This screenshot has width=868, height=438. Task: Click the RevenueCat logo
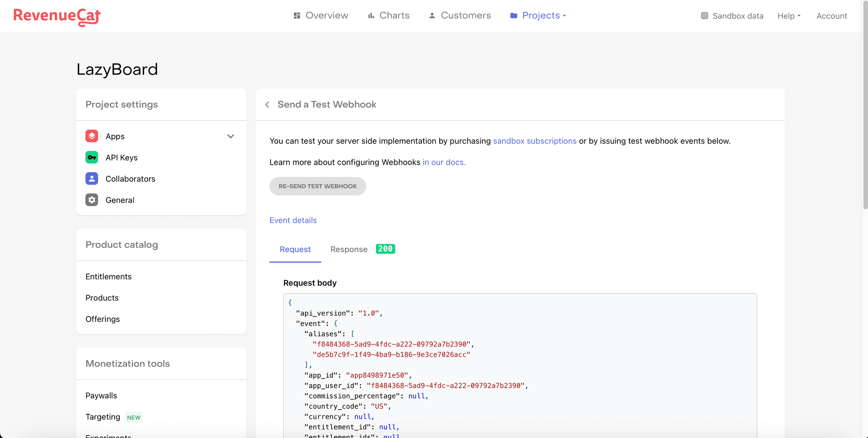(x=57, y=16)
